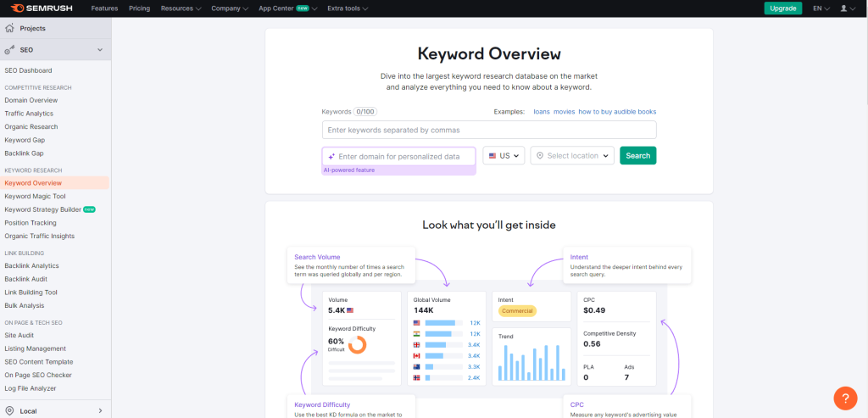Focus the domain for personalized data field
The height and width of the screenshot is (418, 868).
pyautogui.click(x=398, y=156)
